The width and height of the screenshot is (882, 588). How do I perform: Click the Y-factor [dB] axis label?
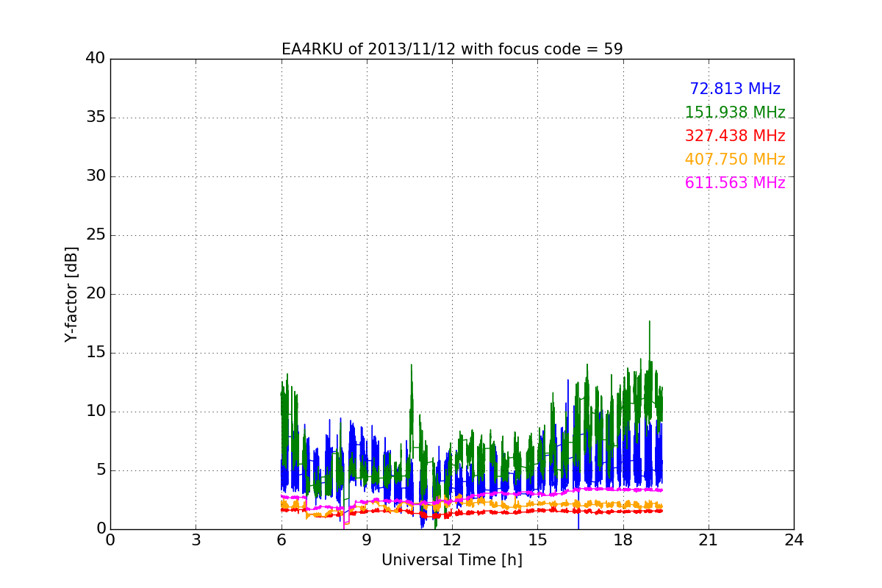click(x=71, y=294)
